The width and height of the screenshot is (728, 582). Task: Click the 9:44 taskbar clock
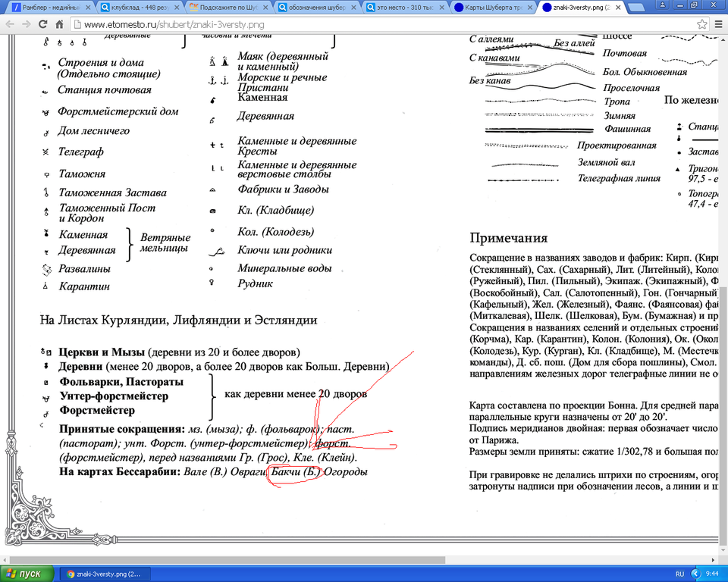pyautogui.click(x=712, y=574)
